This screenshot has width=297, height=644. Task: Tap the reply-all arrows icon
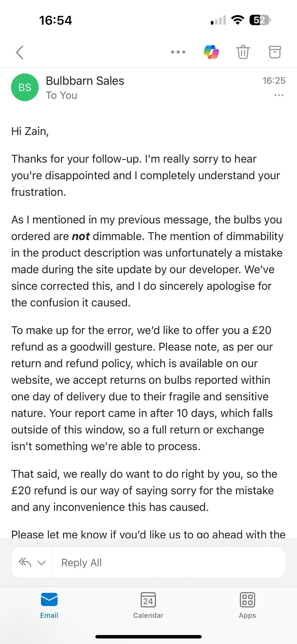click(x=25, y=562)
